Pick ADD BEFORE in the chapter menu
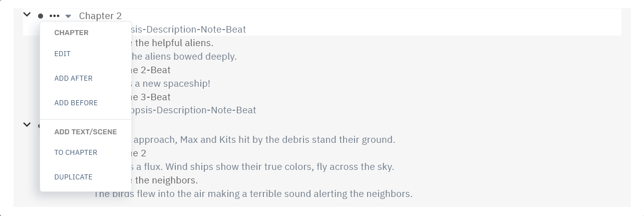644x216 pixels. coord(76,103)
